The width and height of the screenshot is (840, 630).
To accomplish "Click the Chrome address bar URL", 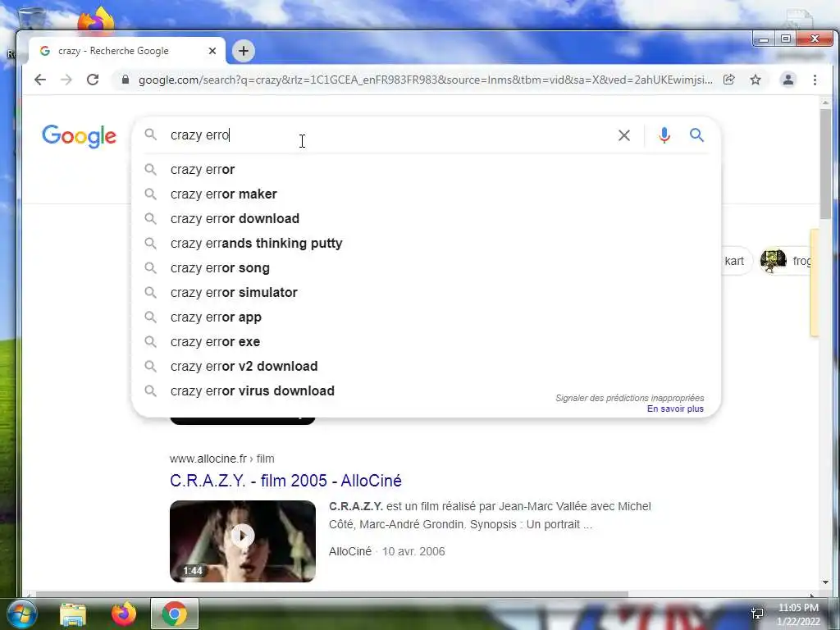I will tap(426, 80).
